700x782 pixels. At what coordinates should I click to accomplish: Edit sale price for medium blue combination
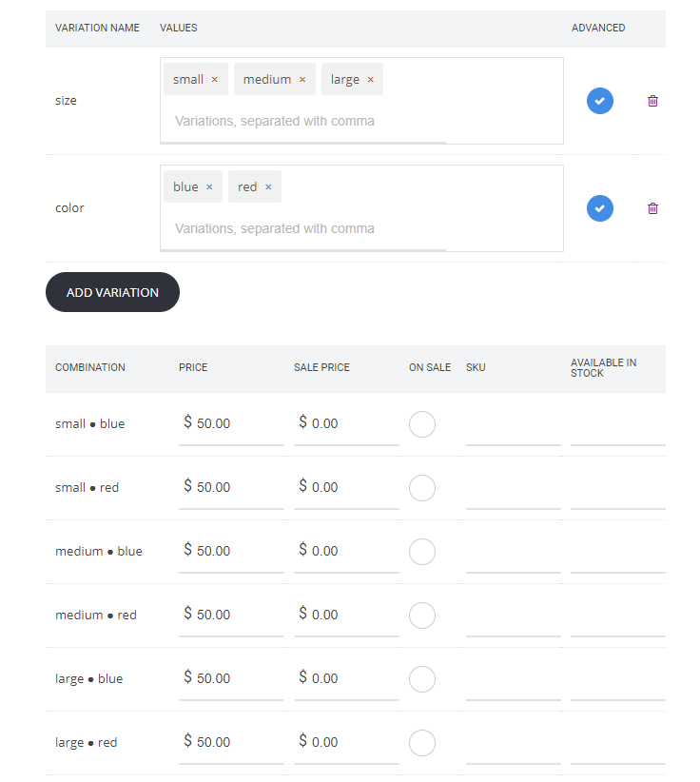352,551
